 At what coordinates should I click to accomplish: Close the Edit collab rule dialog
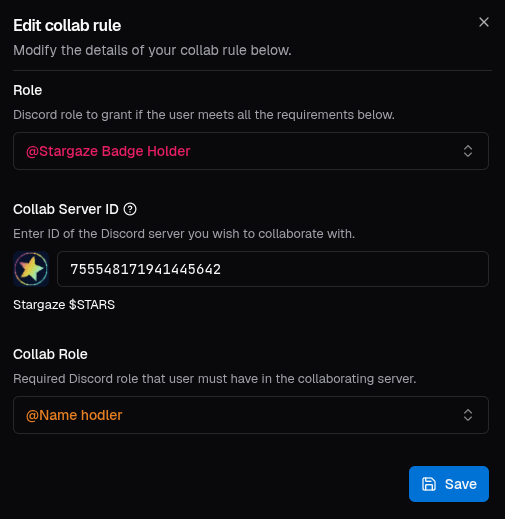(x=484, y=22)
